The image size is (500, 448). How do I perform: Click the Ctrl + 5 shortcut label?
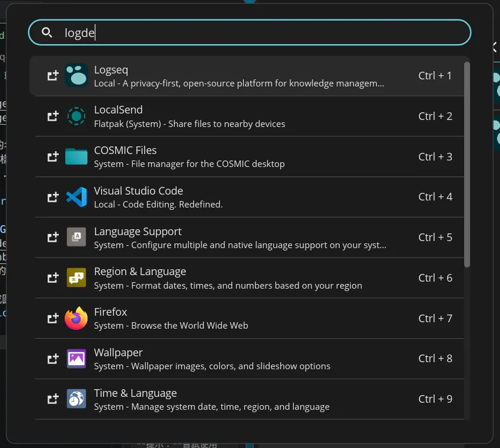pos(435,238)
